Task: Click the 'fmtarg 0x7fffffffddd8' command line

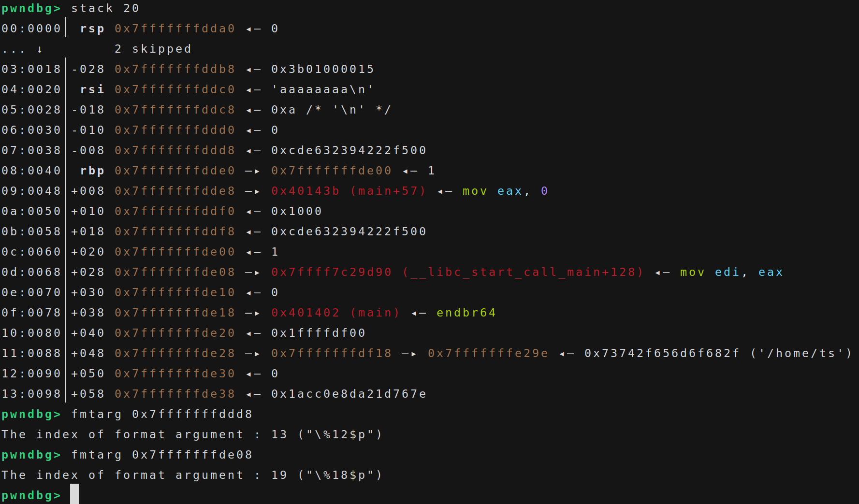Action: [161, 415]
